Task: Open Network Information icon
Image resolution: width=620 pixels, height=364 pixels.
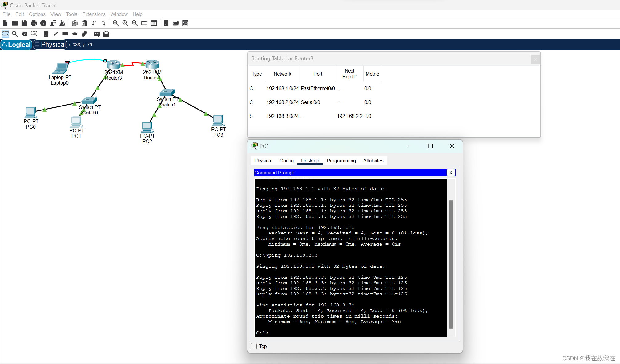Action: tap(43, 23)
